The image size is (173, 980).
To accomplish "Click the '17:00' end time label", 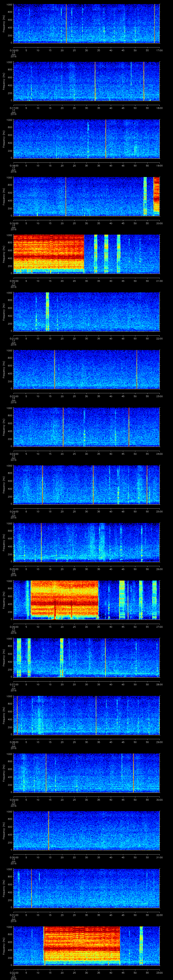I will [x=159, y=50].
